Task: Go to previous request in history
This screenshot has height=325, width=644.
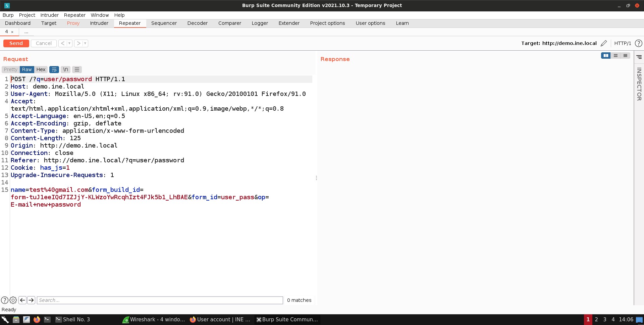Action: [x=63, y=43]
